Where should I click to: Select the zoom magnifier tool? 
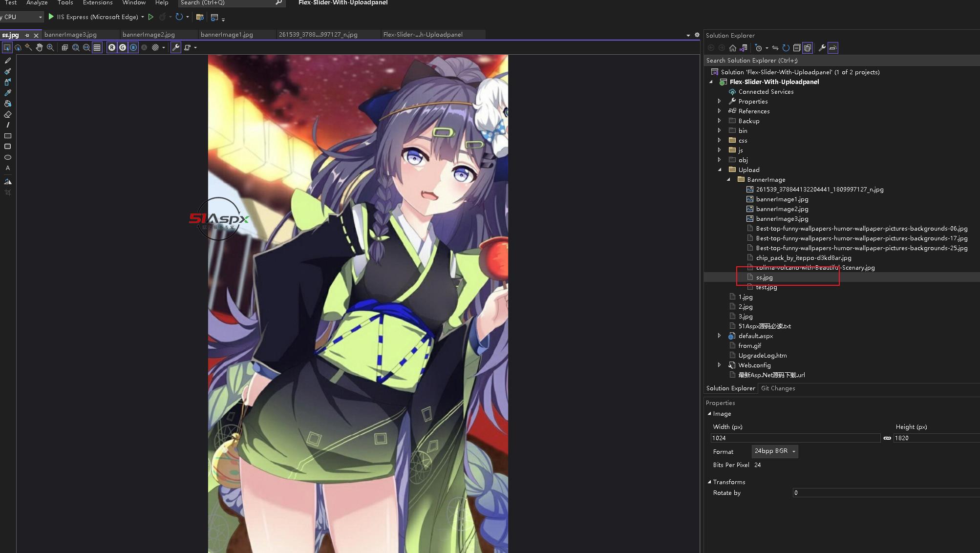pos(50,47)
